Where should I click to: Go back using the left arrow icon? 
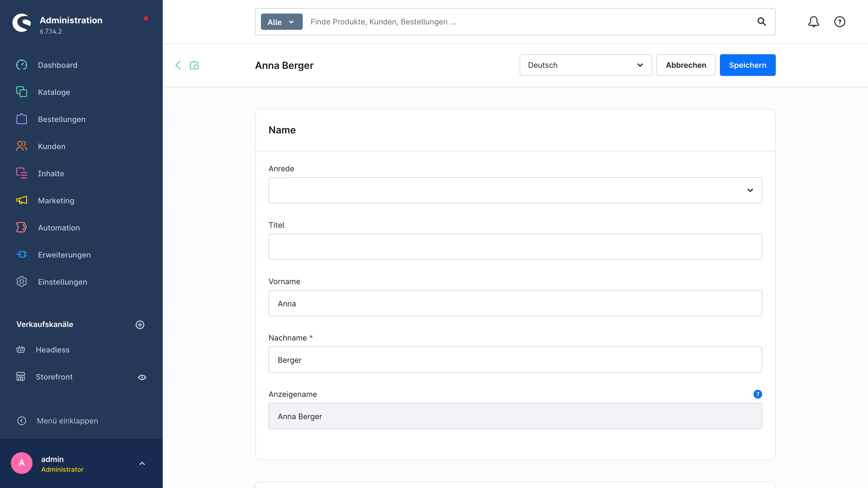click(178, 65)
